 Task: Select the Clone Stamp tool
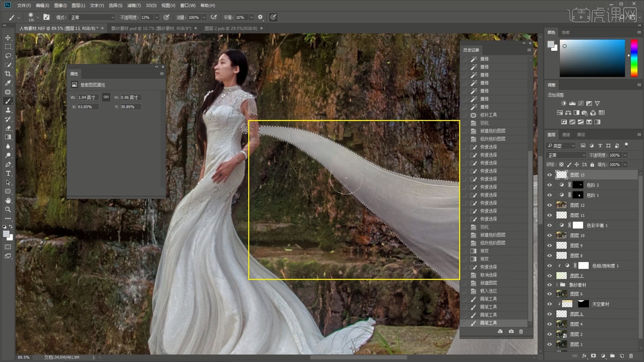pyautogui.click(x=8, y=110)
